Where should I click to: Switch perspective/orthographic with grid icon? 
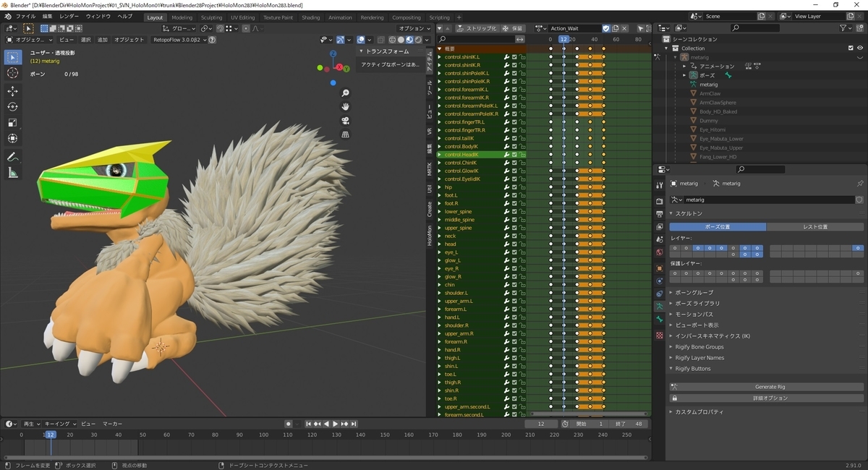tap(346, 134)
